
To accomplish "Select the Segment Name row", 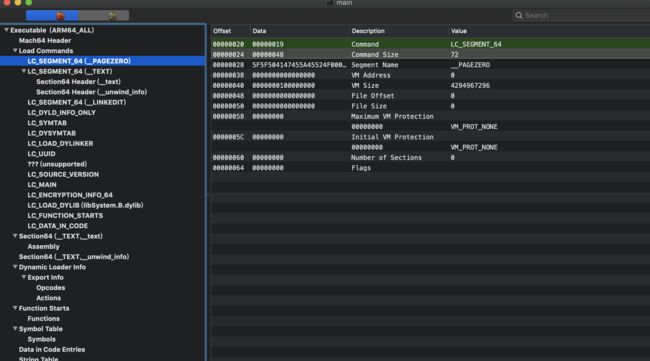I will [430, 65].
